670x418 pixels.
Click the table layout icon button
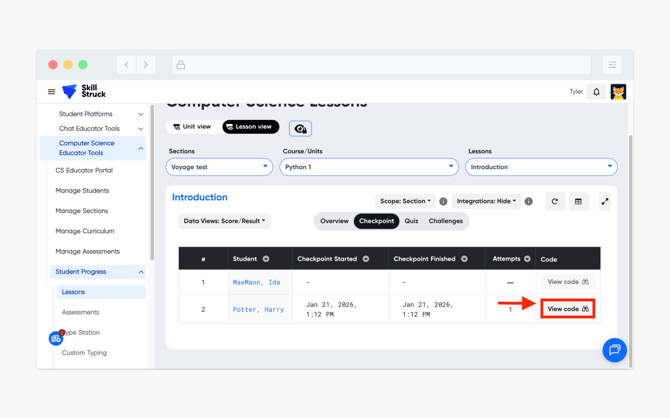[578, 201]
